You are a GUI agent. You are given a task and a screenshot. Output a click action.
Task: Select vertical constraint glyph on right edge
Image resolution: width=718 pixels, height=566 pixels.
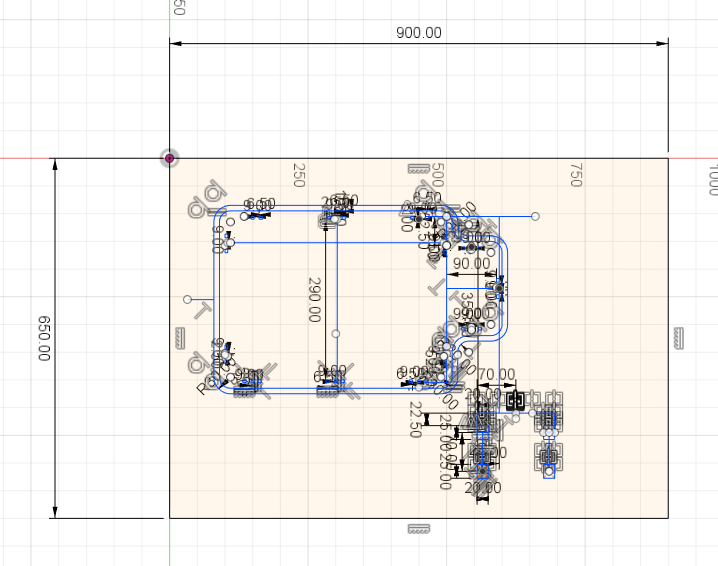point(679,338)
